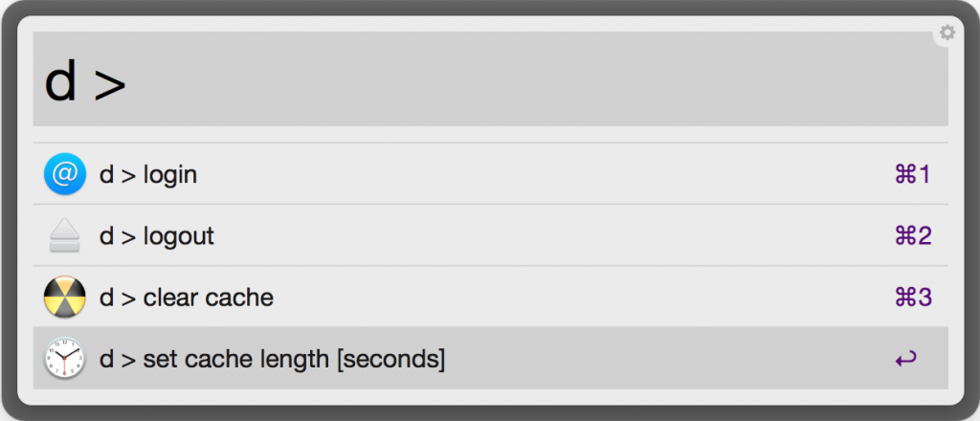Click the clock icon for cache length
The width and height of the screenshot is (980, 421).
click(x=65, y=359)
